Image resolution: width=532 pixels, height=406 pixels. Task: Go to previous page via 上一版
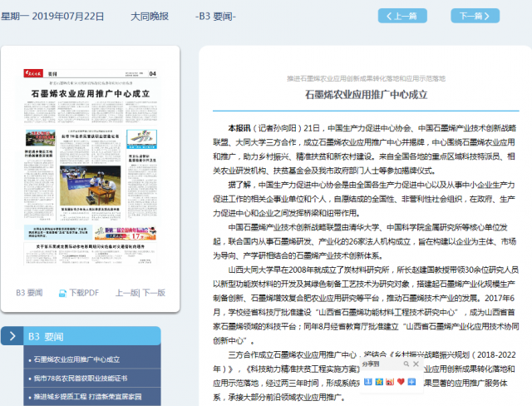(x=126, y=293)
